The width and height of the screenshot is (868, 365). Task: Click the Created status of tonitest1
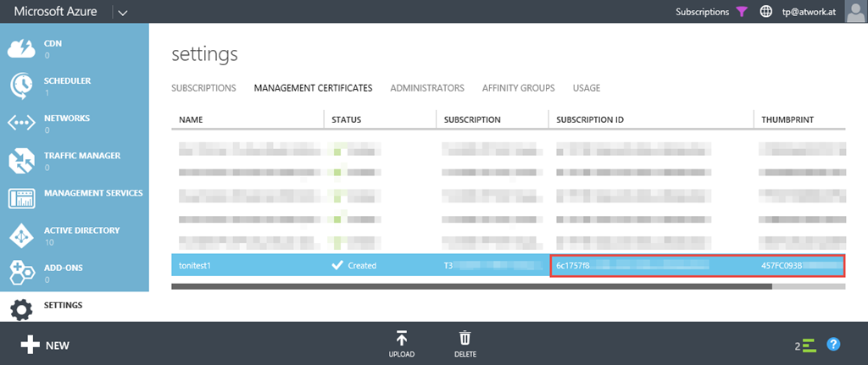[x=362, y=265]
